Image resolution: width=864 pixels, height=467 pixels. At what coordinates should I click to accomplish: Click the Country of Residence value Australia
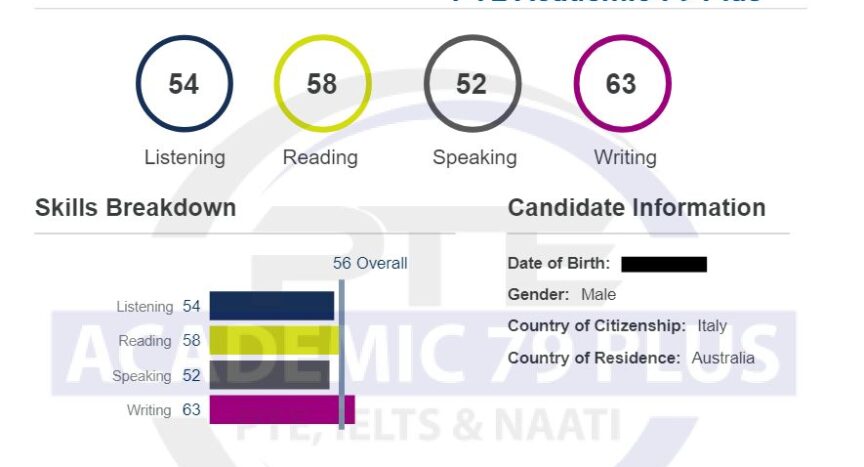[x=723, y=358]
